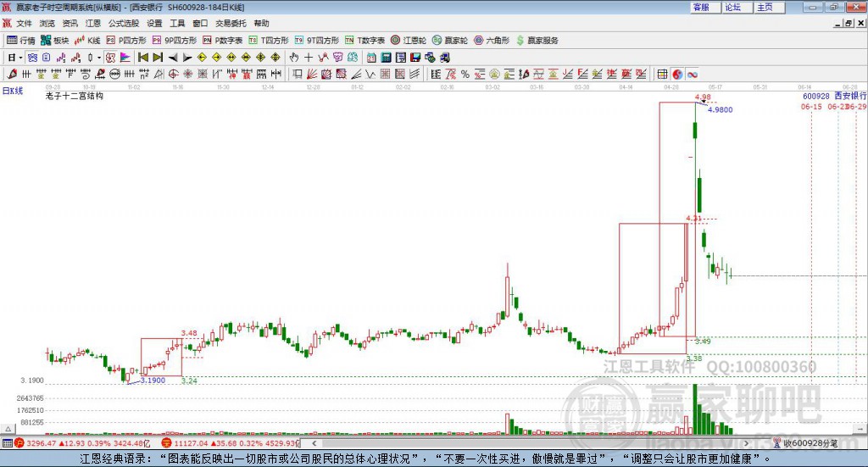Click the 老子十二宫结构 chart label
Screen dimensions: 868x467
pos(75,96)
